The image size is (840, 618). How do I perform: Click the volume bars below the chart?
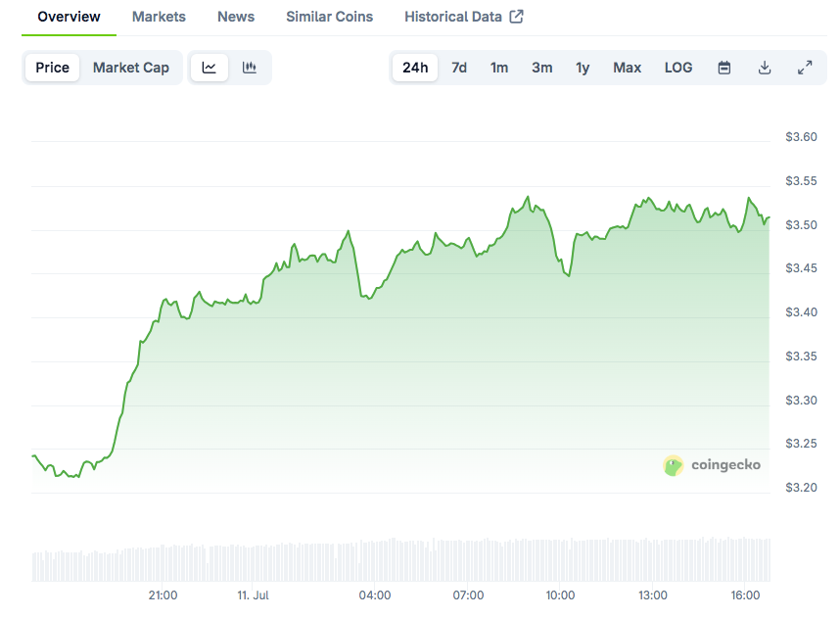[400, 559]
